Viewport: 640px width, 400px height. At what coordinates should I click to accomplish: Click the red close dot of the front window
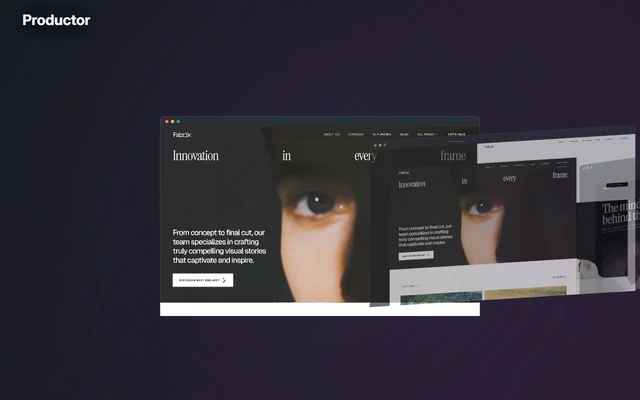coord(167,122)
